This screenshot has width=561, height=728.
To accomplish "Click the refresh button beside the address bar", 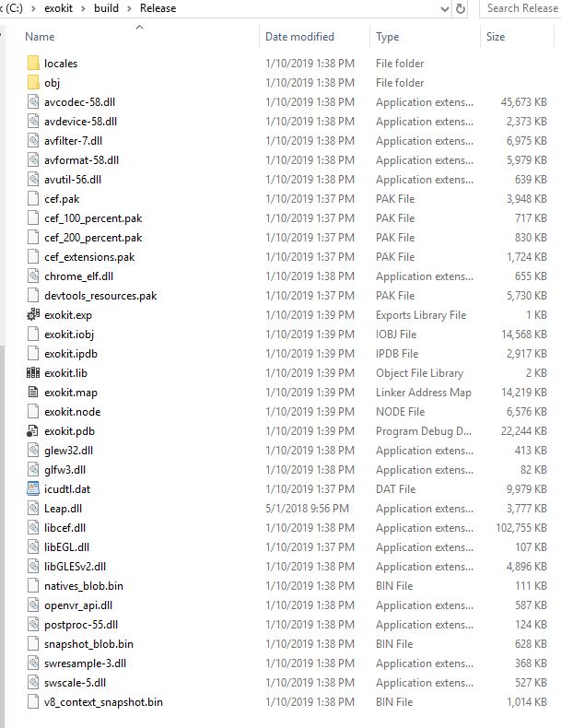I will [461, 8].
